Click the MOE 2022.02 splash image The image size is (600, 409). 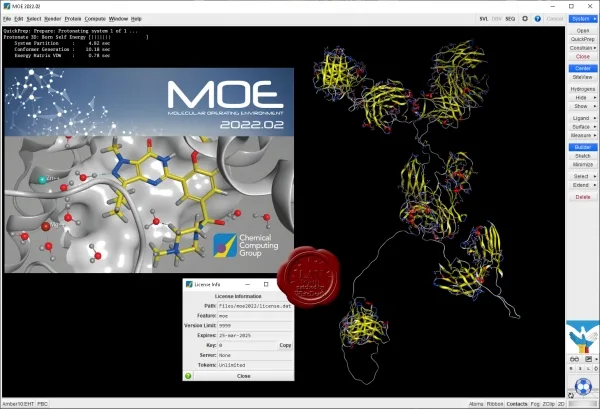coord(149,170)
